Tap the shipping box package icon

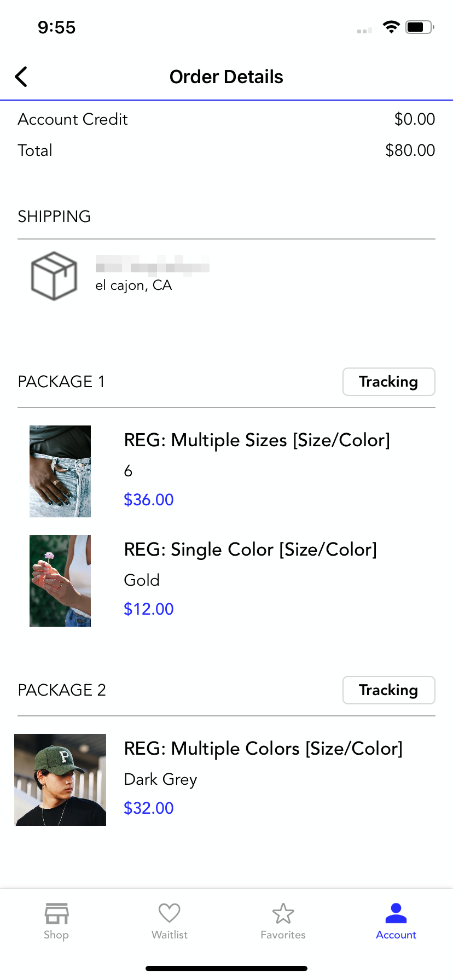pos(54,276)
